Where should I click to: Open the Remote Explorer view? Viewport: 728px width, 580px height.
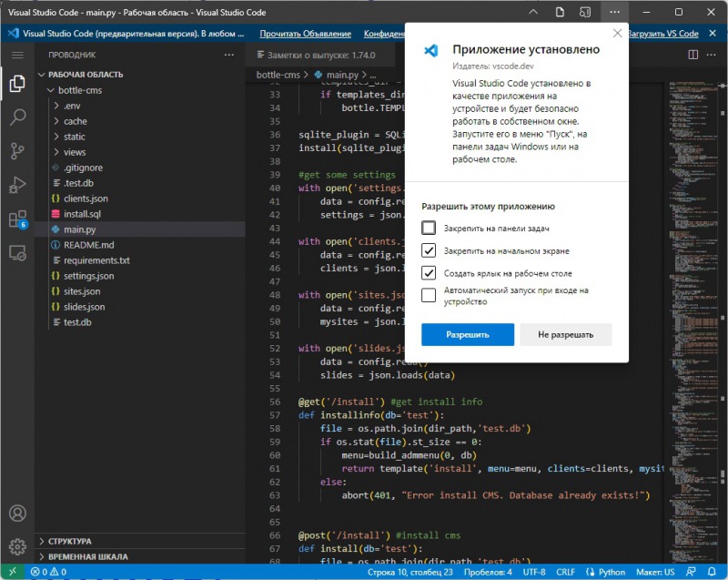(17, 252)
